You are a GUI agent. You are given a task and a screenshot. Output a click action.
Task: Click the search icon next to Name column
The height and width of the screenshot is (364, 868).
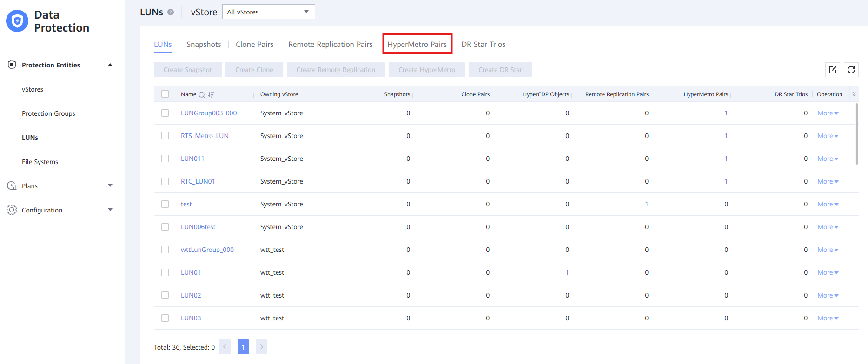click(202, 94)
